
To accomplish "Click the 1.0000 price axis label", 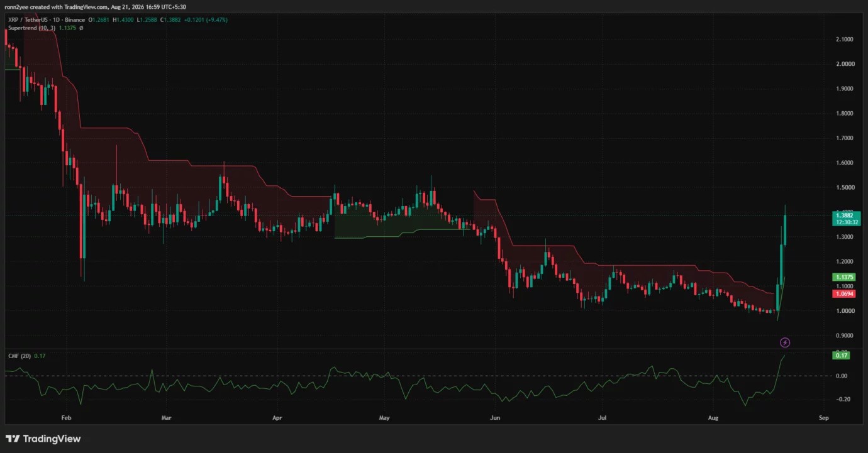I will (845, 311).
